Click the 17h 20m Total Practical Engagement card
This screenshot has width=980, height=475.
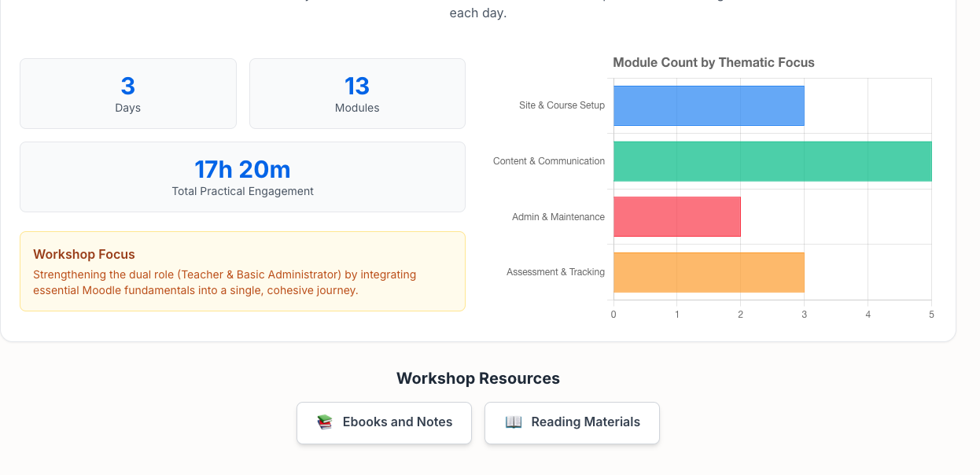coord(242,177)
